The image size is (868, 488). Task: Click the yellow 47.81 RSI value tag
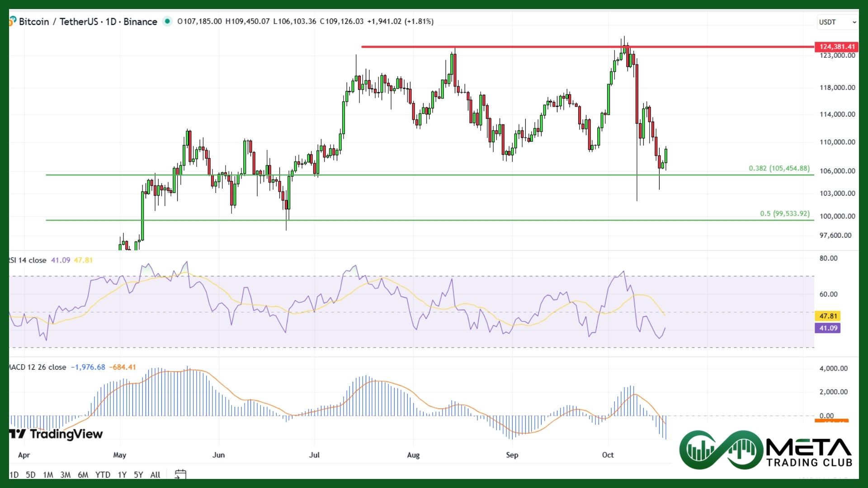pos(828,316)
